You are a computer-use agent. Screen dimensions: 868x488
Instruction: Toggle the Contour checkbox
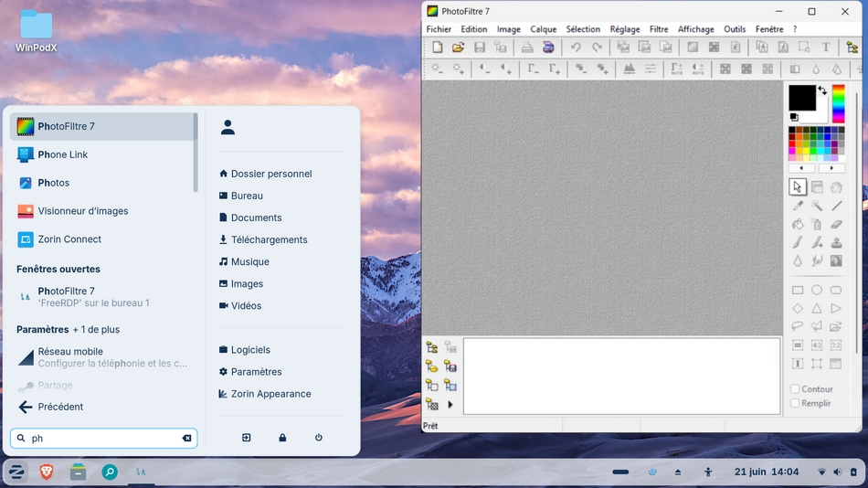tap(795, 389)
